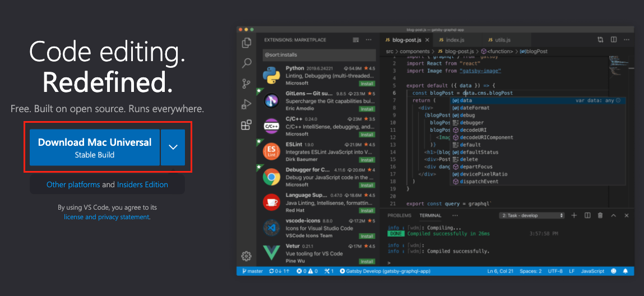Click the maximize panel chevron up icon
The width and height of the screenshot is (644, 296).
614,215
